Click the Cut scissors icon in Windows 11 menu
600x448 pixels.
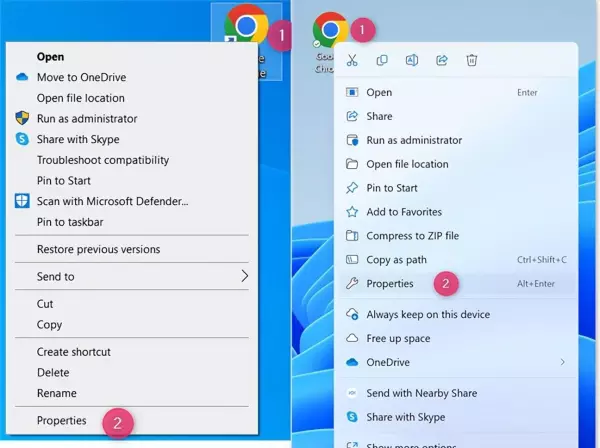352,60
